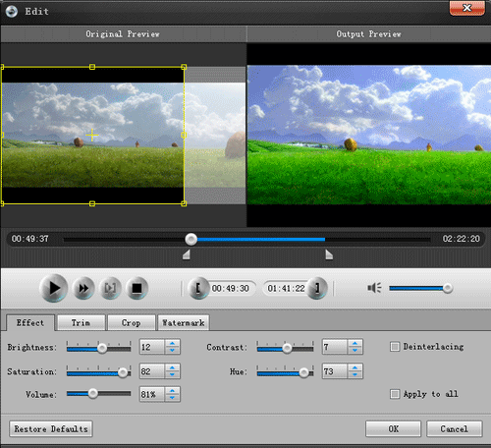Open the Watermark tab
The width and height of the screenshot is (491, 448).
[184, 323]
